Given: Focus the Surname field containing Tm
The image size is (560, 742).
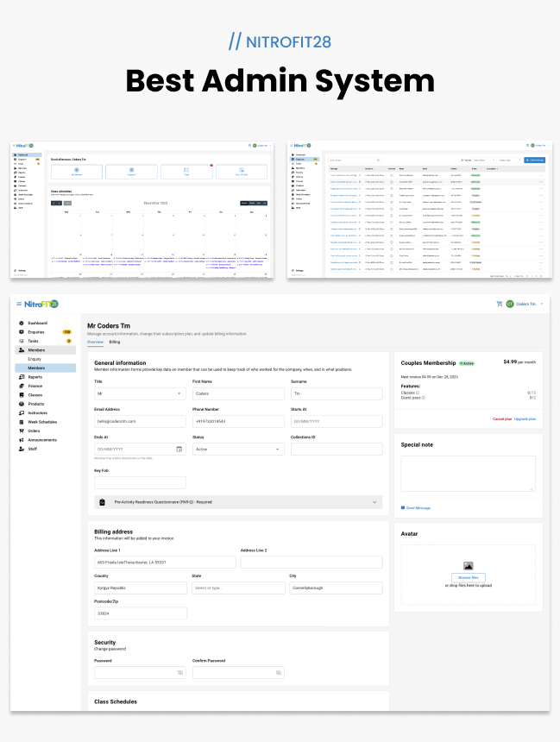Looking at the screenshot, I should click(x=337, y=393).
